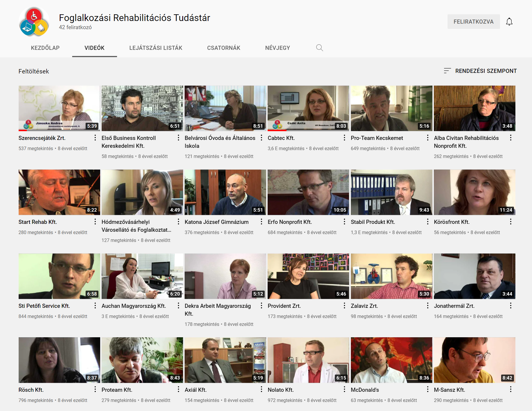This screenshot has height=411, width=532.
Task: Play the Stabil Produkt Kft. thumbnail
Action: click(392, 192)
